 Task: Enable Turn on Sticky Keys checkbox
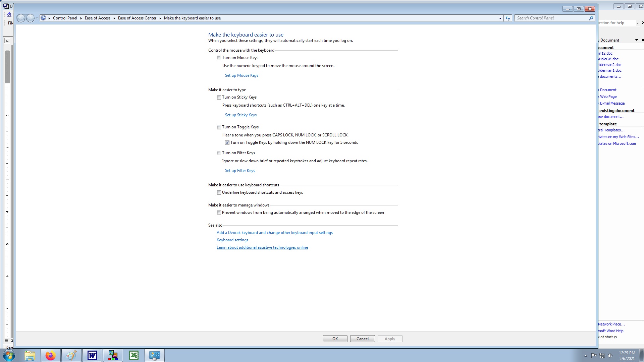[219, 98]
